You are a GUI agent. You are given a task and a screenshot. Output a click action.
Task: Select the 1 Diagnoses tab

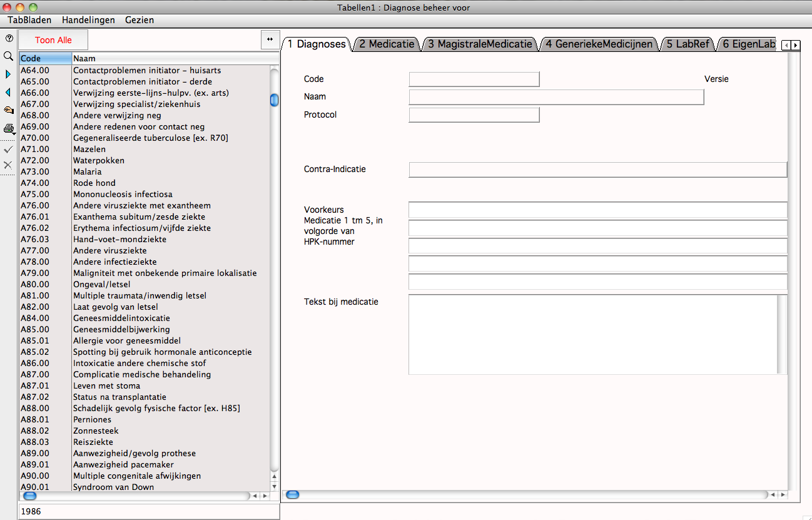tap(317, 44)
